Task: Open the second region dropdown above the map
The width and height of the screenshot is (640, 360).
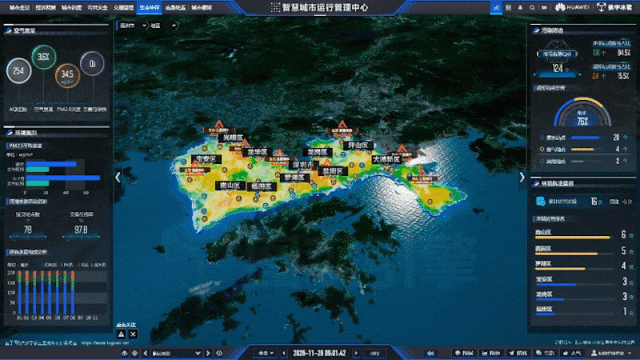Action: [x=163, y=26]
